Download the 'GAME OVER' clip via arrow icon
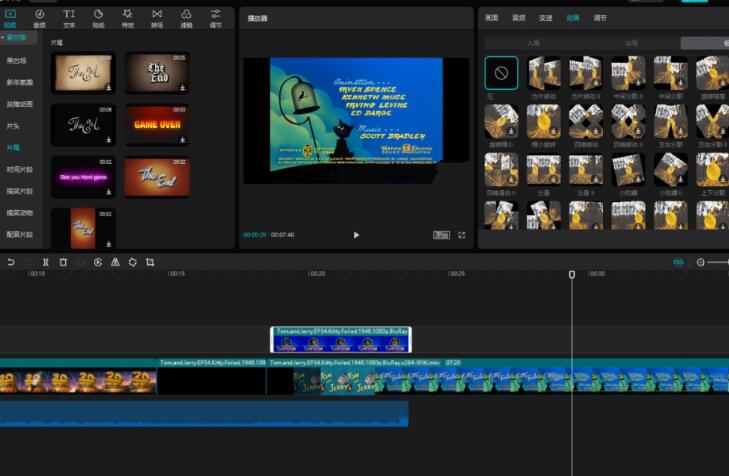Screen dimensions: 729x476 (x=183, y=139)
